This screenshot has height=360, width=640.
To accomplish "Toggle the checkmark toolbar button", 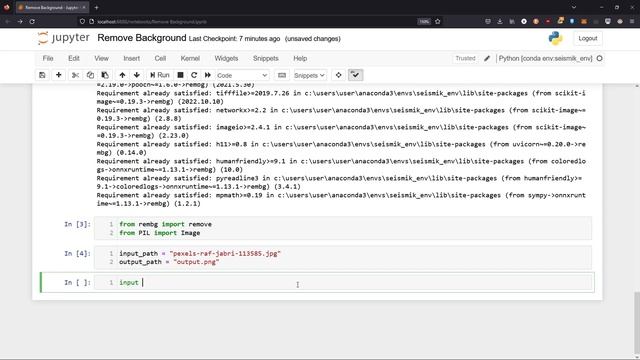I will point(356,75).
